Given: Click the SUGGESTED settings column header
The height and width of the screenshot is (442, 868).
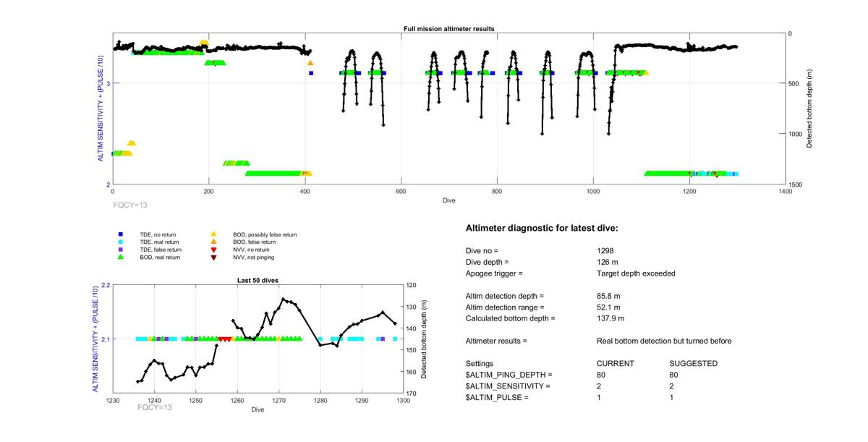Looking at the screenshot, I should pos(693,363).
